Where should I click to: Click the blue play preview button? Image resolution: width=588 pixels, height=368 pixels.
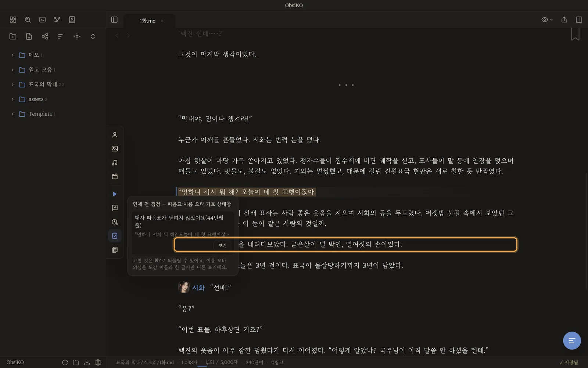pos(115,194)
